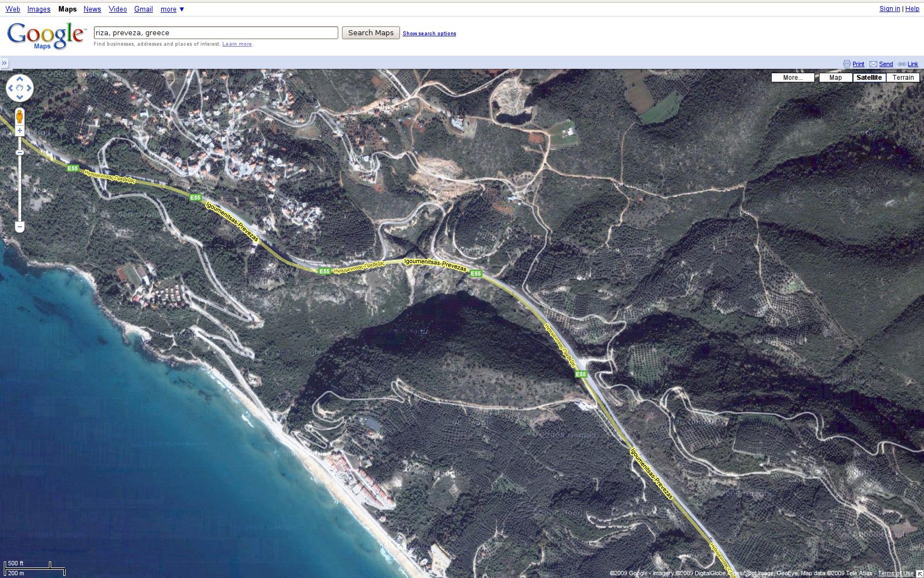
Task: Open the More... layers dropdown
Action: point(792,78)
